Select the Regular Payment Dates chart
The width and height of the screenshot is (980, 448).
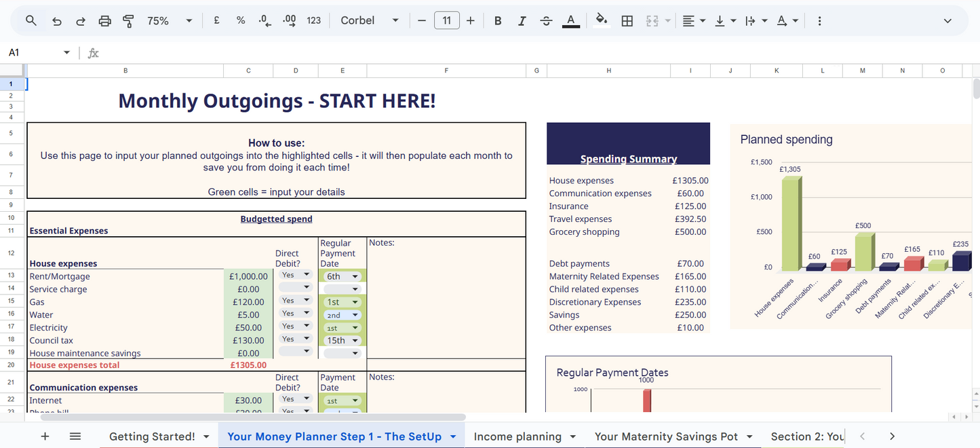click(718, 384)
